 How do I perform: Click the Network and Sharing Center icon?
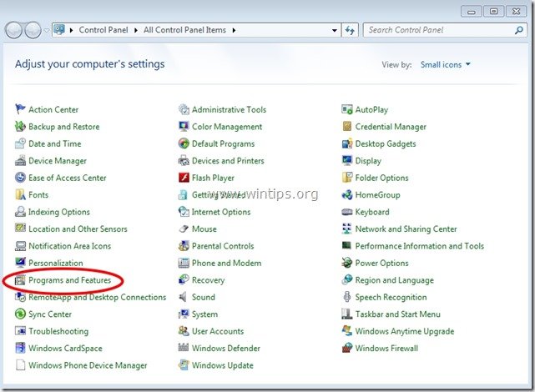(347, 229)
